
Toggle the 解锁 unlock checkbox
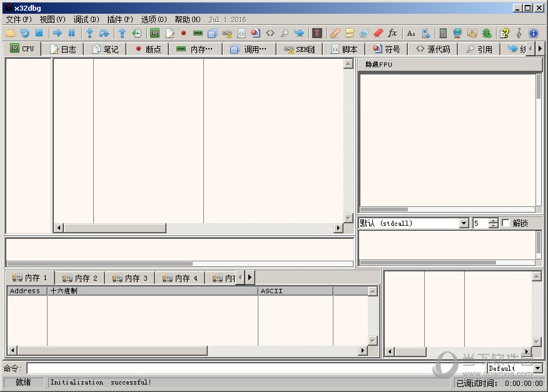[x=505, y=223]
